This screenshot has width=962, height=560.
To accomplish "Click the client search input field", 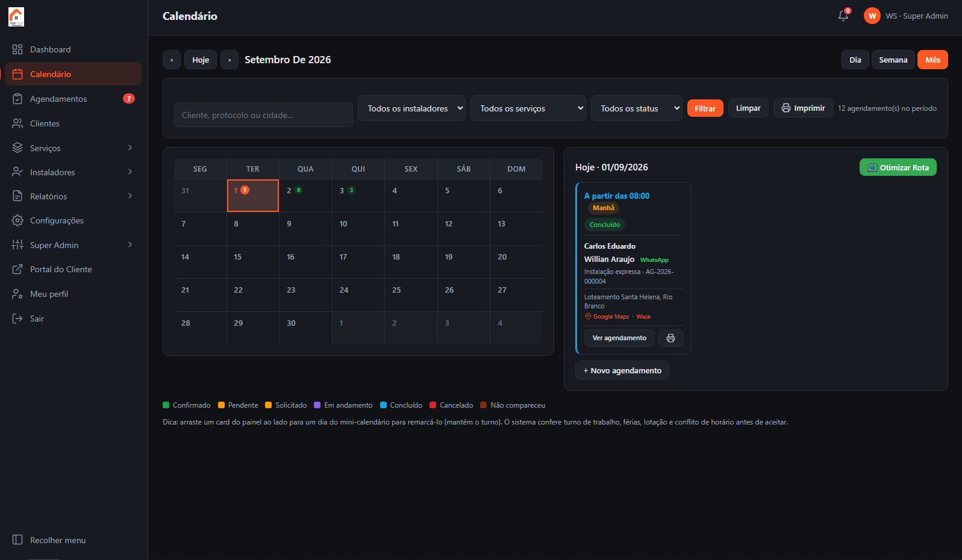I will coord(263,115).
